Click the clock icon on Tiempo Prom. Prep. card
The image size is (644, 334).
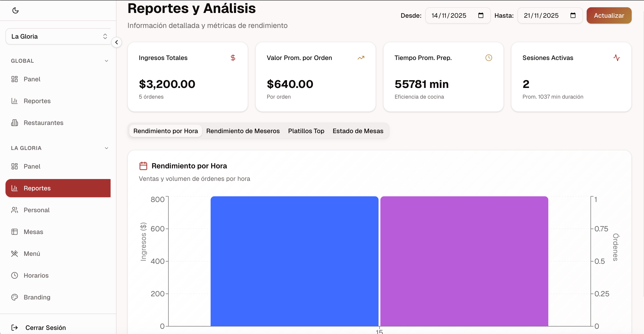[489, 58]
